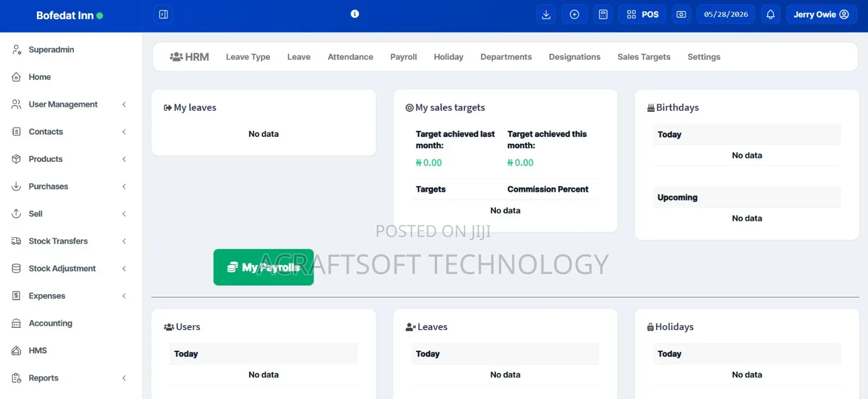
Task: Click the Leaves user-x icon
Action: tap(411, 327)
